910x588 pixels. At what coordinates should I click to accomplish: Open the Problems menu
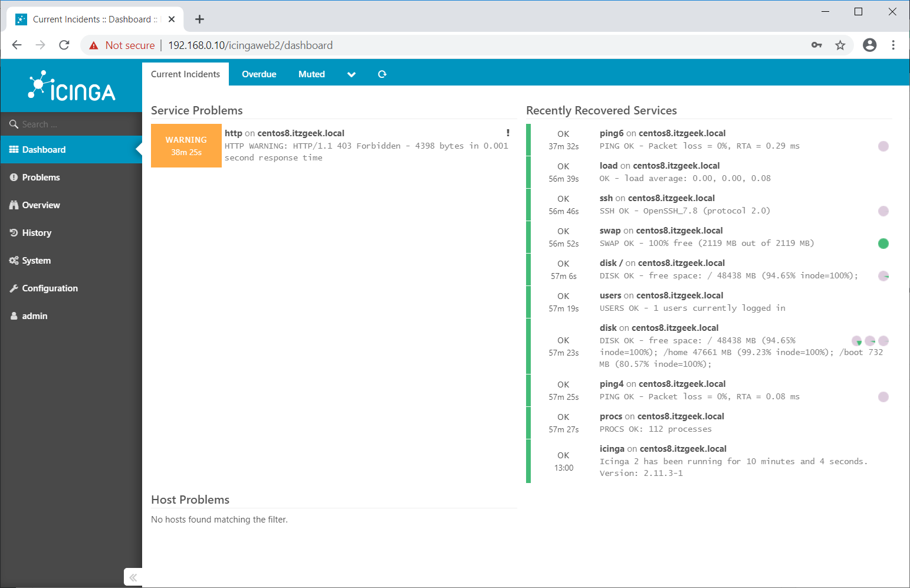click(x=71, y=178)
